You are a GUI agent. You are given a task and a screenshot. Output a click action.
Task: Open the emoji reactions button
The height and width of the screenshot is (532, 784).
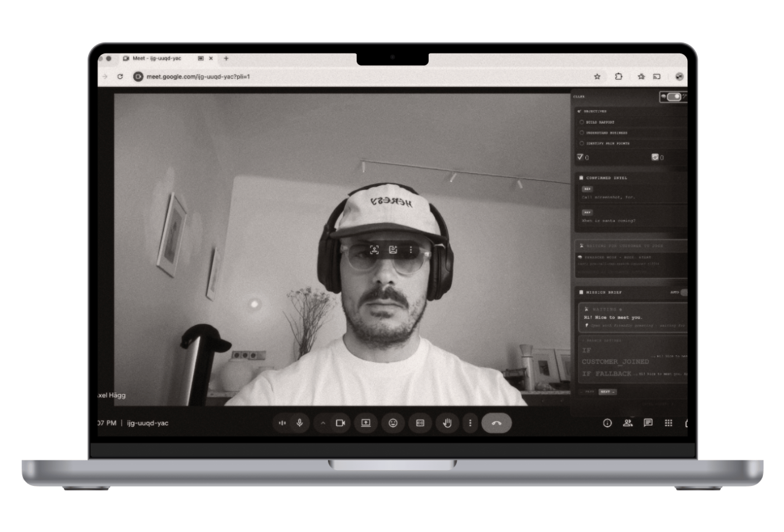tap(393, 423)
